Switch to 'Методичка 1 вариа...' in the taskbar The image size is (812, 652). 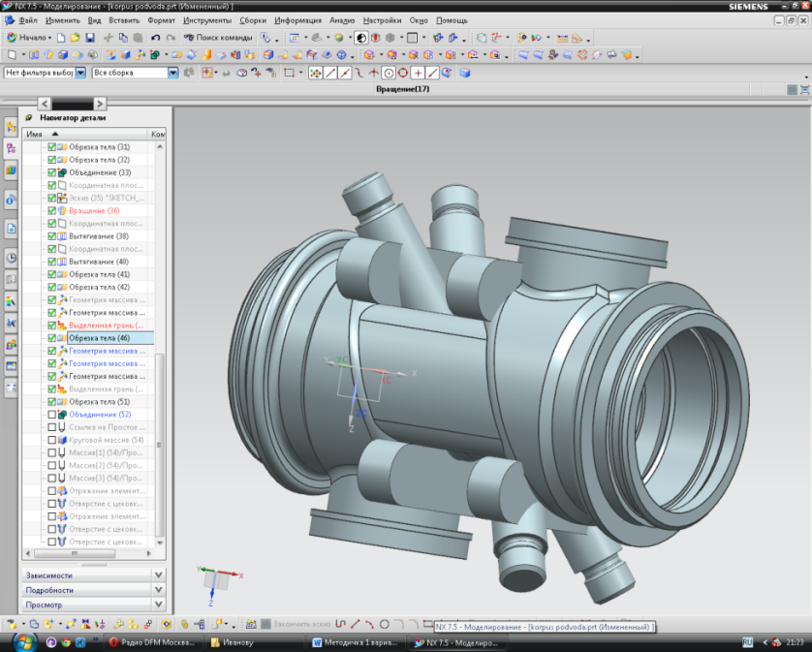pyautogui.click(x=356, y=642)
